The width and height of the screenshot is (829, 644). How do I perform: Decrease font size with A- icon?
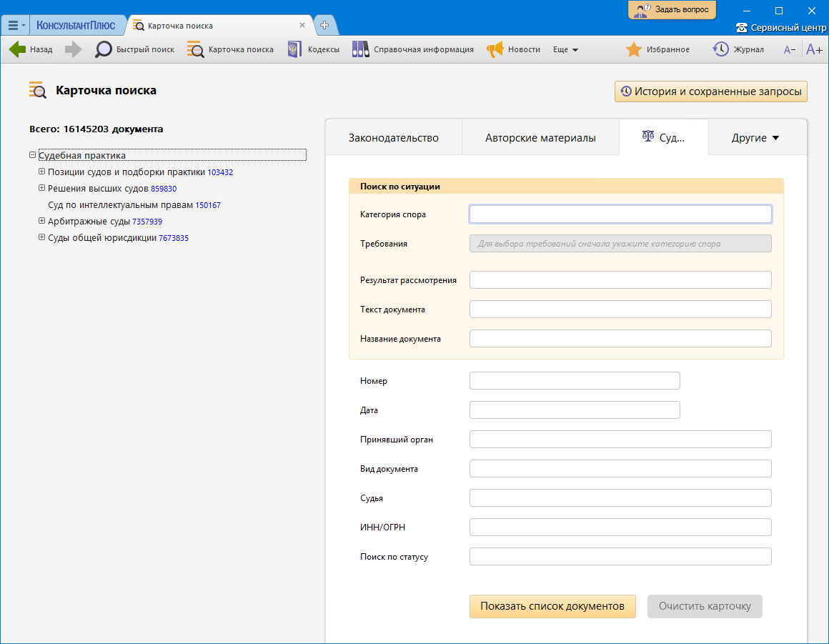tap(790, 49)
